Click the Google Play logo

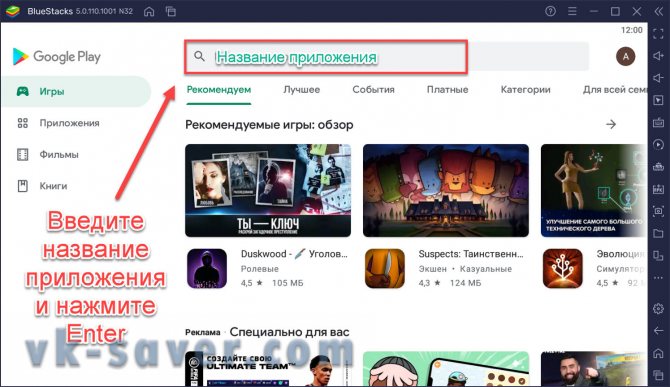click(56, 56)
